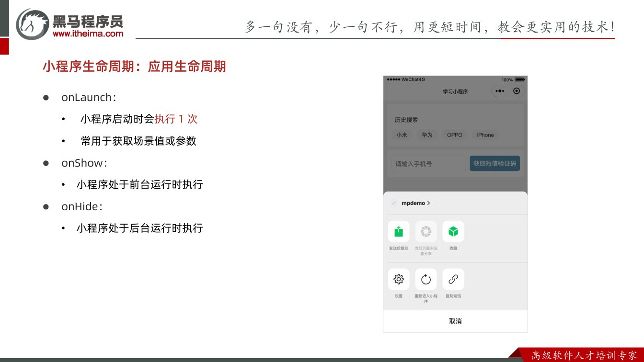This screenshot has width=644, height=362.
Task: Click the 黑马程序员 brand name text
Action: click(88, 21)
